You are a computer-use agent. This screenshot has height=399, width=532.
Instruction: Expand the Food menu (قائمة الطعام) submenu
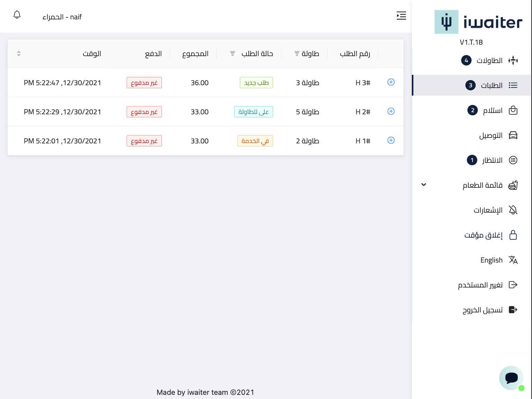424,185
